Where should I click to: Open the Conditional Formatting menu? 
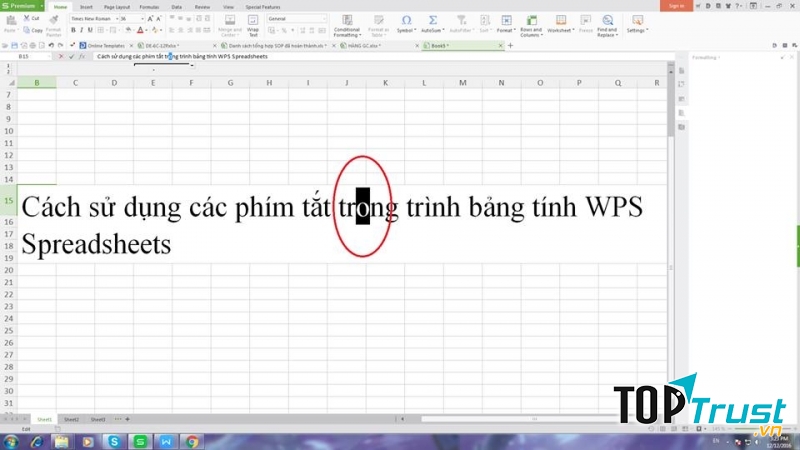pyautogui.click(x=347, y=26)
